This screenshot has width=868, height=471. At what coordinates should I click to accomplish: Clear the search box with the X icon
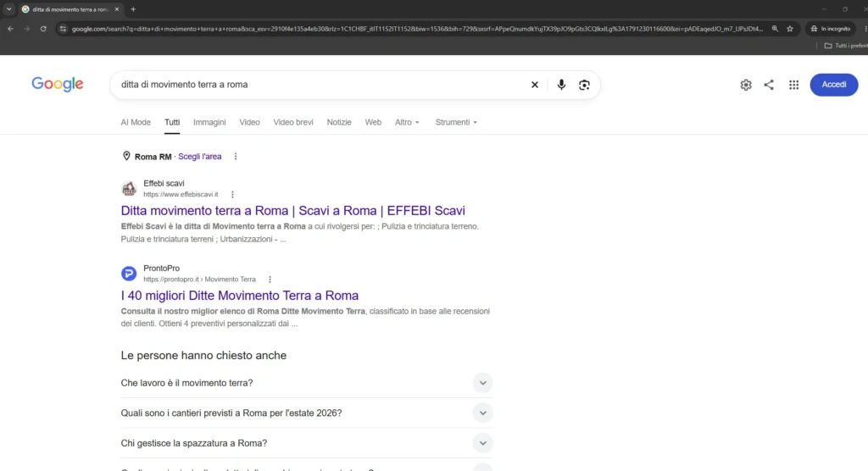point(534,85)
